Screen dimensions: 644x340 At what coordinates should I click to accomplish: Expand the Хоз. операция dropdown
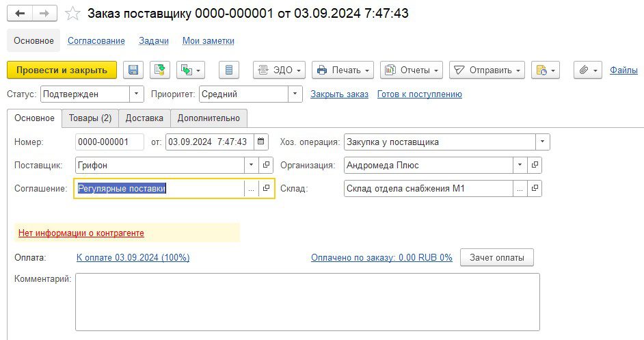tap(543, 142)
